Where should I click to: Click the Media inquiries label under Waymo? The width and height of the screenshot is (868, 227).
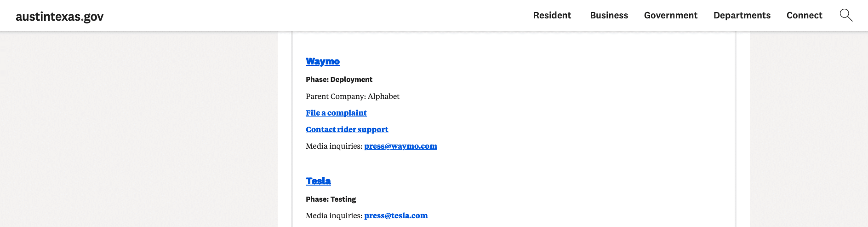click(334, 146)
